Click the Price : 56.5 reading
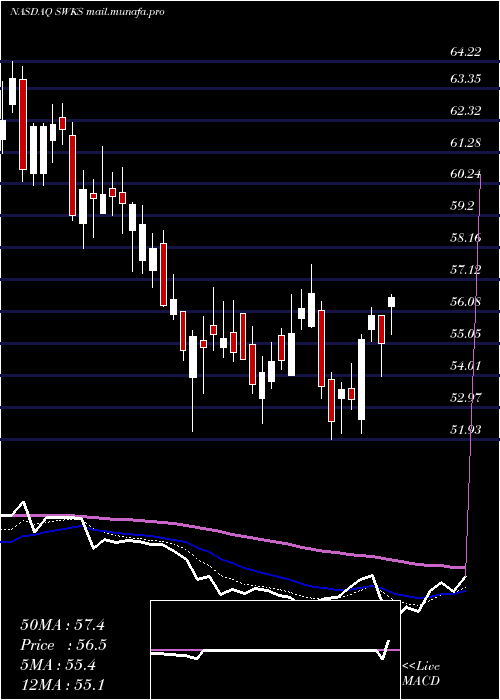The width and height of the screenshot is (500, 700). coord(63,645)
